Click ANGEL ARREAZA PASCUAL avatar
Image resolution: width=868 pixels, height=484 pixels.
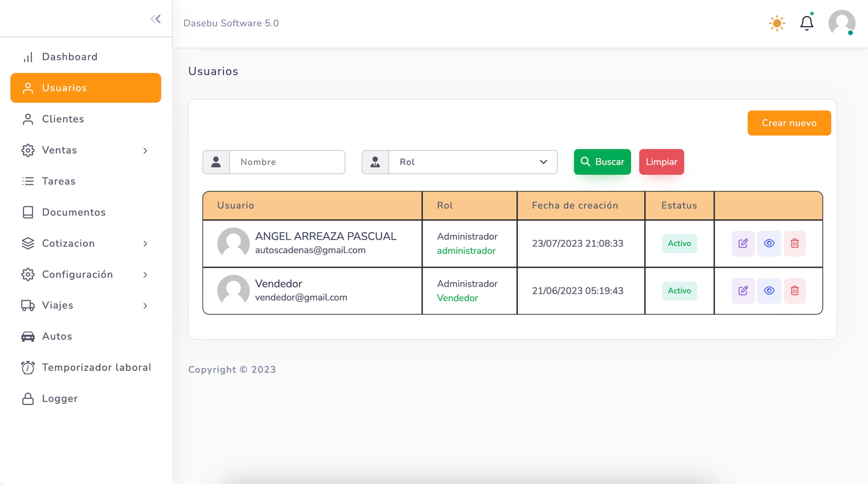233,243
